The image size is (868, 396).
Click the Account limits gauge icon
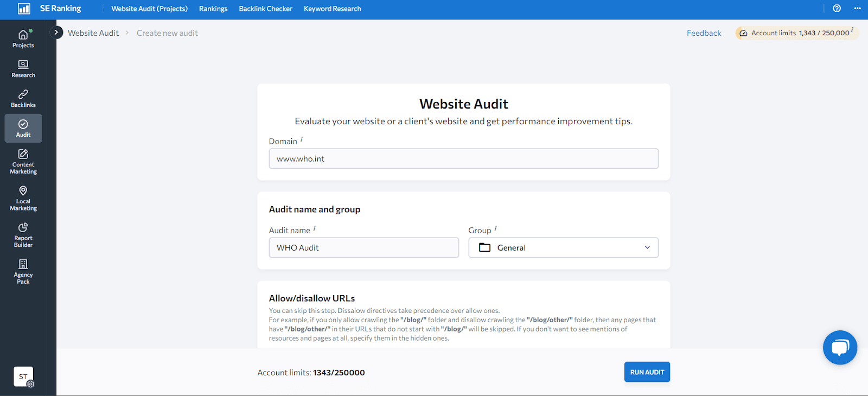pos(743,33)
